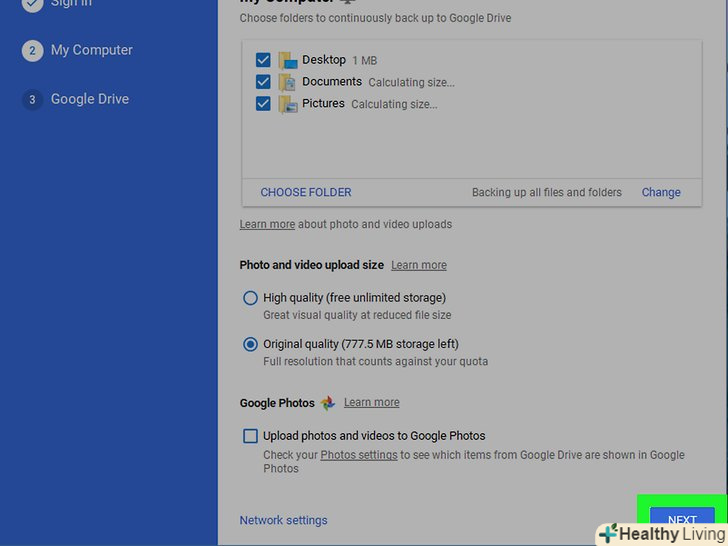Image resolution: width=728 pixels, height=546 pixels.
Task: Click the step 2 circle icon
Action: pos(32,50)
